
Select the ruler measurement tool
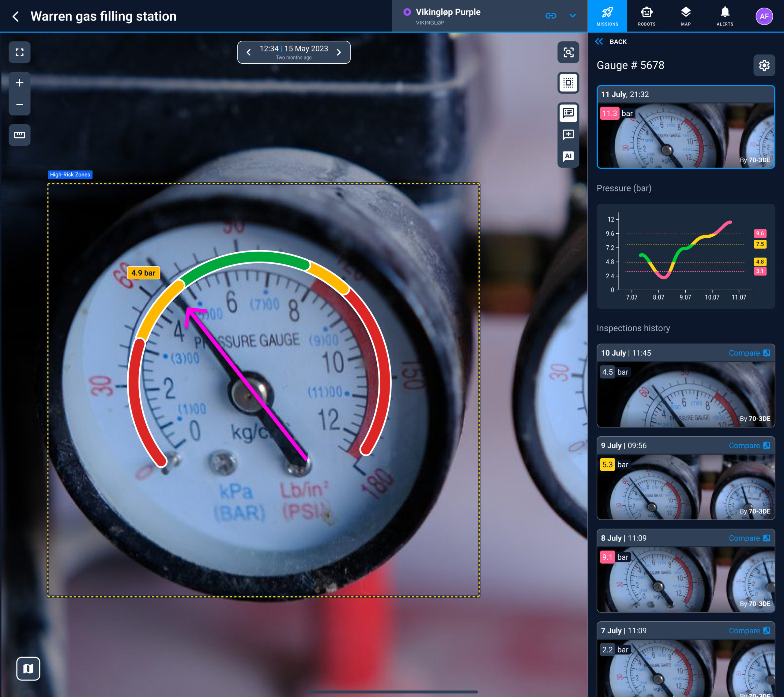(20, 135)
